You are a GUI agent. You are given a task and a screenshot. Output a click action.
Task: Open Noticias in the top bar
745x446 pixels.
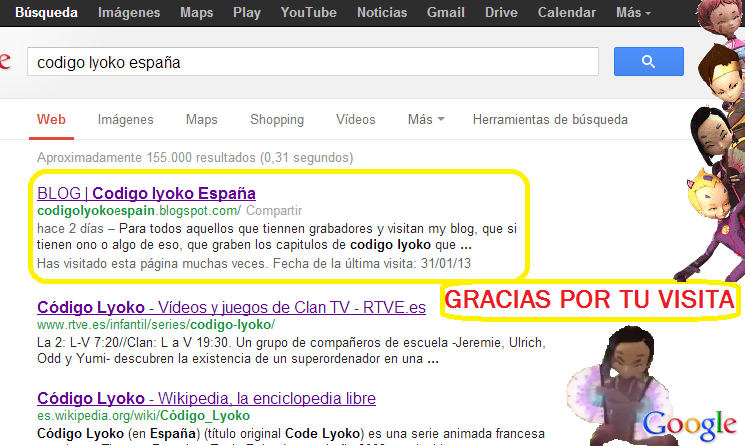[382, 12]
